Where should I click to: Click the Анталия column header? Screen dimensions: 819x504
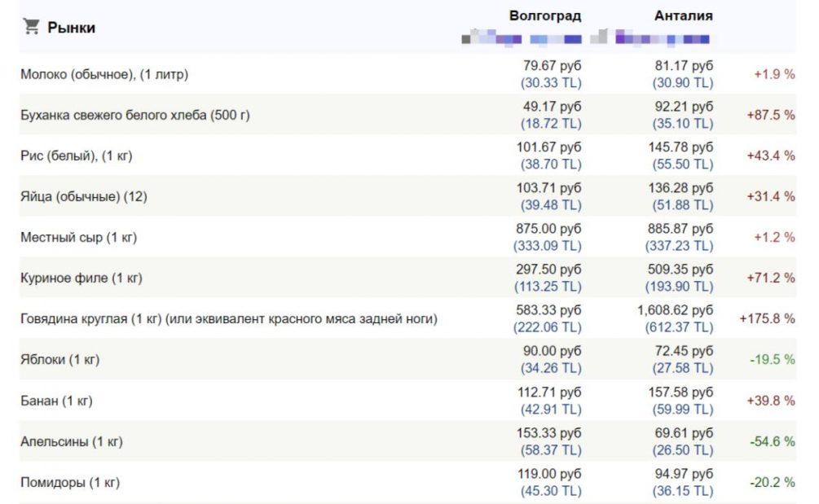pos(683,16)
